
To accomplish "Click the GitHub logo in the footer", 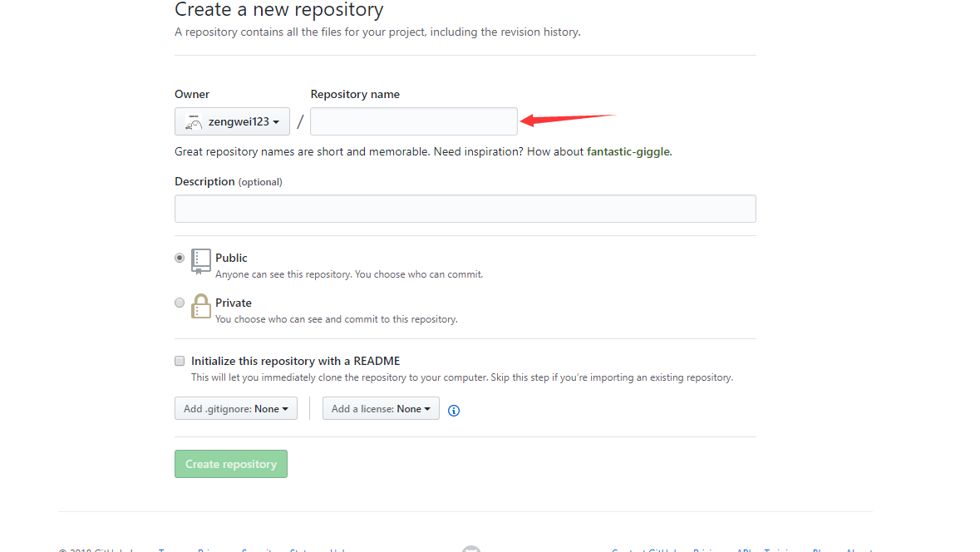I will coord(471,549).
